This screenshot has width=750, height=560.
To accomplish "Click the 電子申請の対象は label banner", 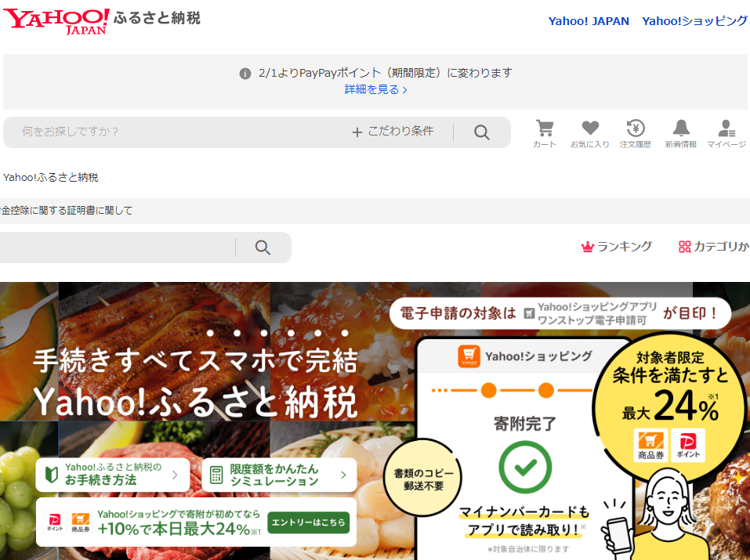I will click(x=560, y=314).
